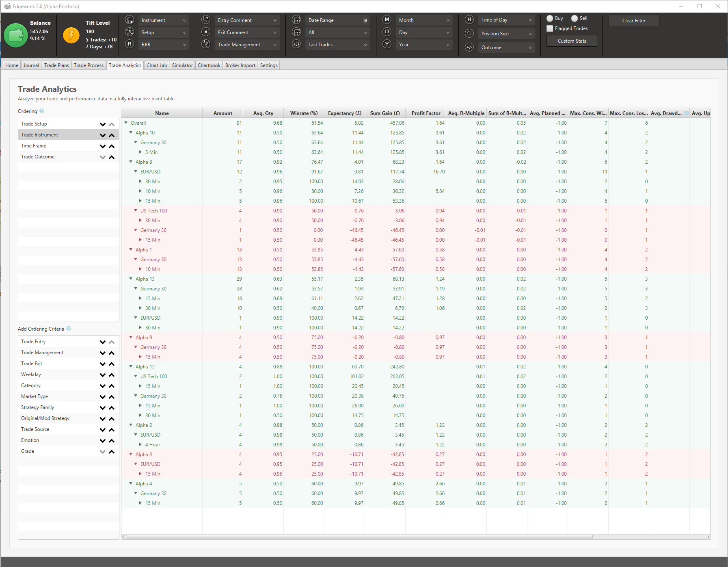The width and height of the screenshot is (728, 567).
Task: Add Weekday criteria with up arrow
Action: pyautogui.click(x=112, y=375)
